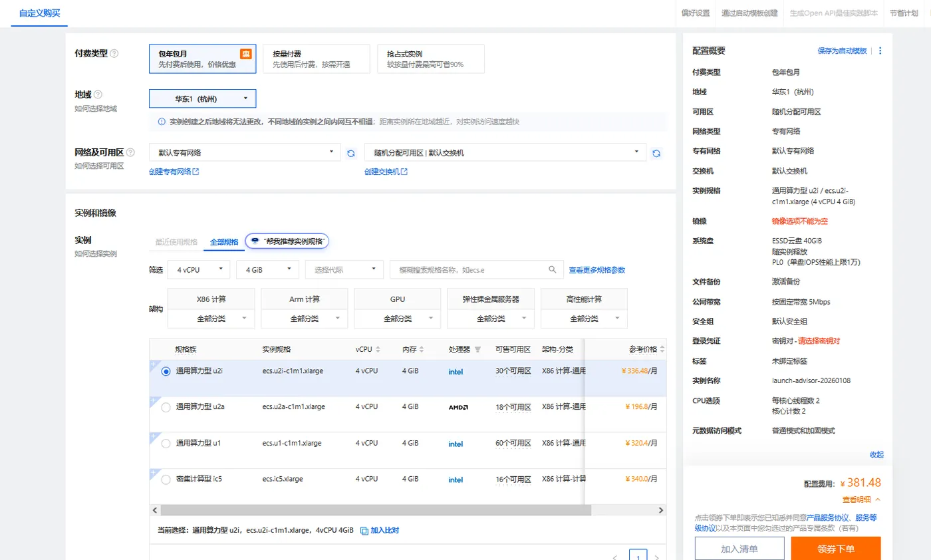Expand 全部分类 under Arm 计算
This screenshot has height=560, width=931.
[305, 319]
